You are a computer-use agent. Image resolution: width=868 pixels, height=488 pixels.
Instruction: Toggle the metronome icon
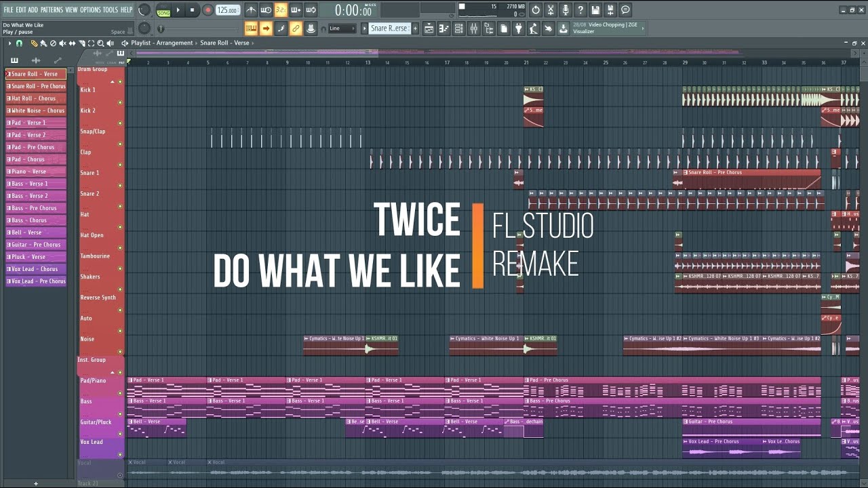point(251,10)
